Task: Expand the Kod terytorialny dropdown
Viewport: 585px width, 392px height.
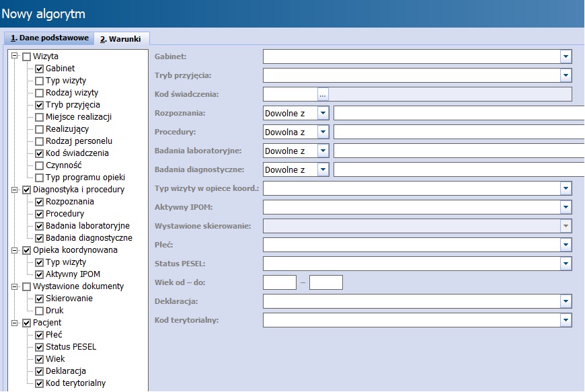Action: coord(565,320)
